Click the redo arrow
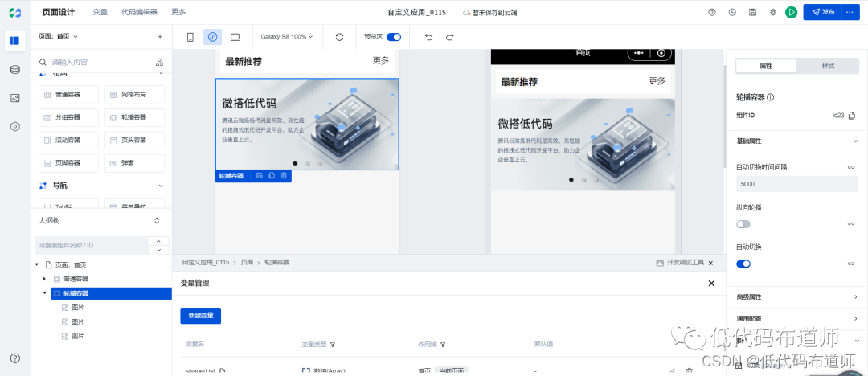868x376 pixels. [x=449, y=37]
